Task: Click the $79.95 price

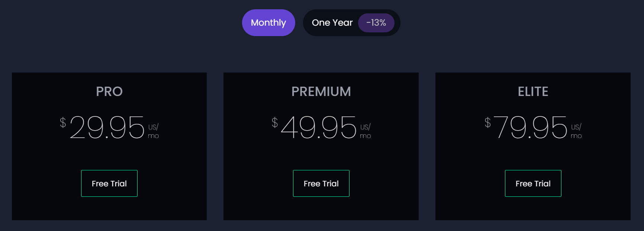Action: (531, 127)
